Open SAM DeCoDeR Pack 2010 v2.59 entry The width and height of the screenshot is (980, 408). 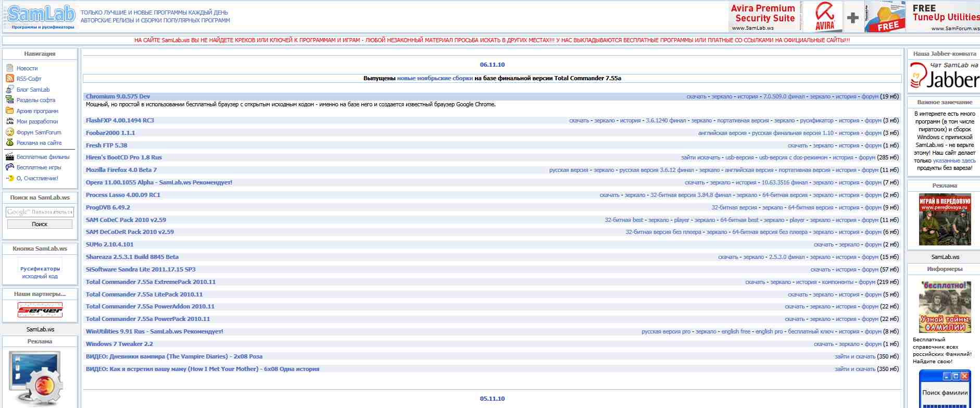click(130, 232)
